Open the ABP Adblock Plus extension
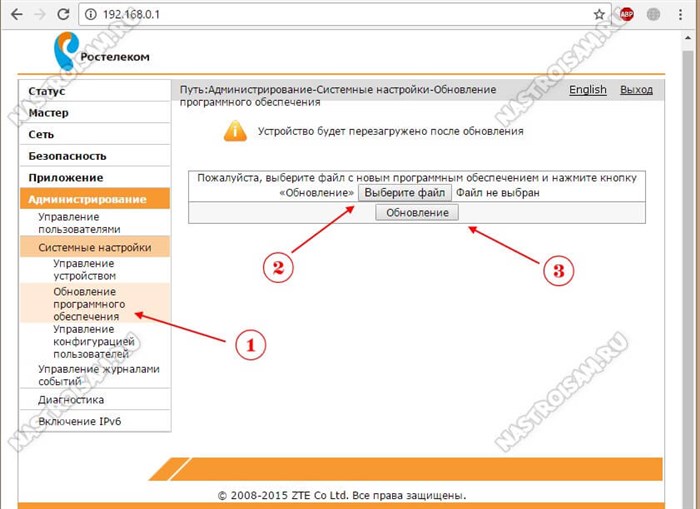The image size is (700, 509). 626,15
